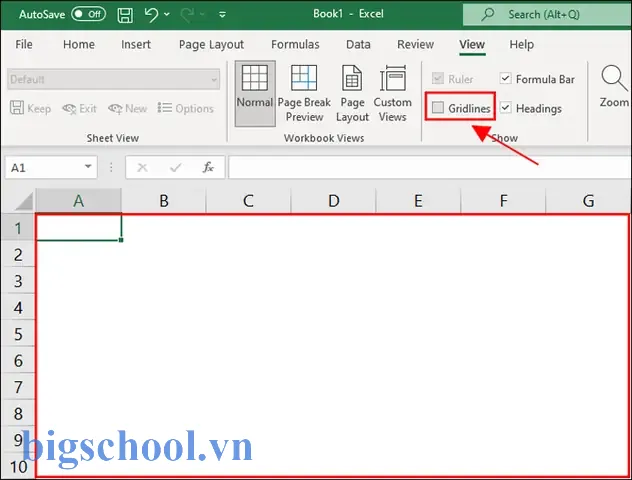
Task: Select column C header
Action: point(248,201)
